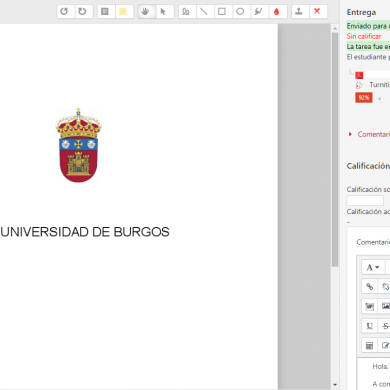390x390 pixels.
Task: Insert an image in the comment editor
Action: point(385,306)
